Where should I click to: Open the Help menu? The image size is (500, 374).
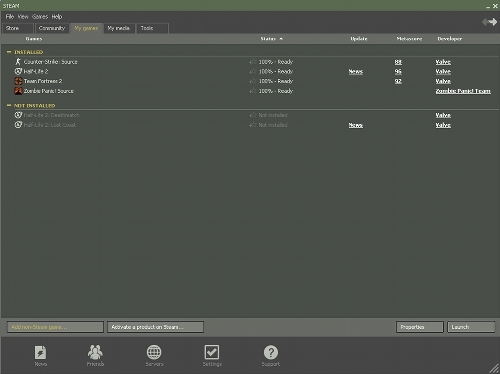click(x=57, y=17)
